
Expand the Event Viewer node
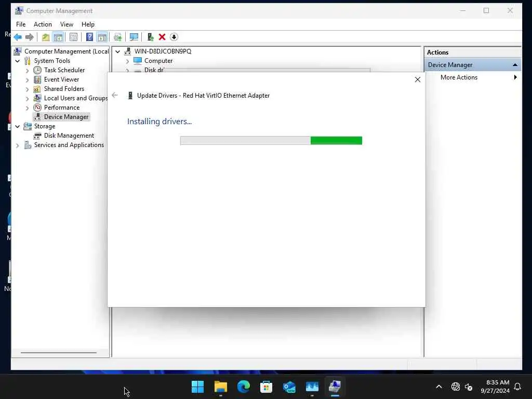point(27,80)
